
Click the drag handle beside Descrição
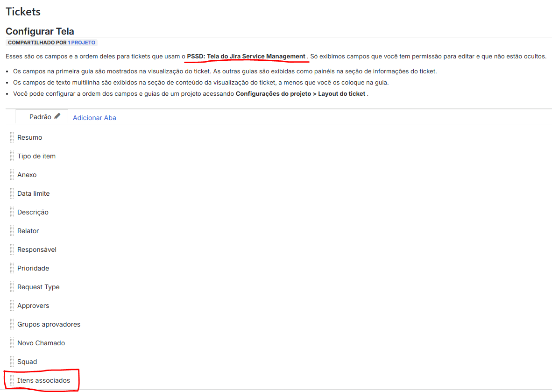coord(12,212)
